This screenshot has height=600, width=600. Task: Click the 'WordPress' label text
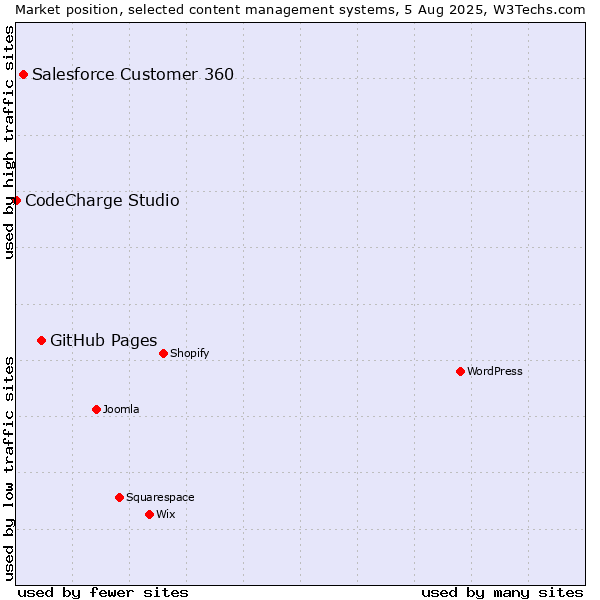495,372
